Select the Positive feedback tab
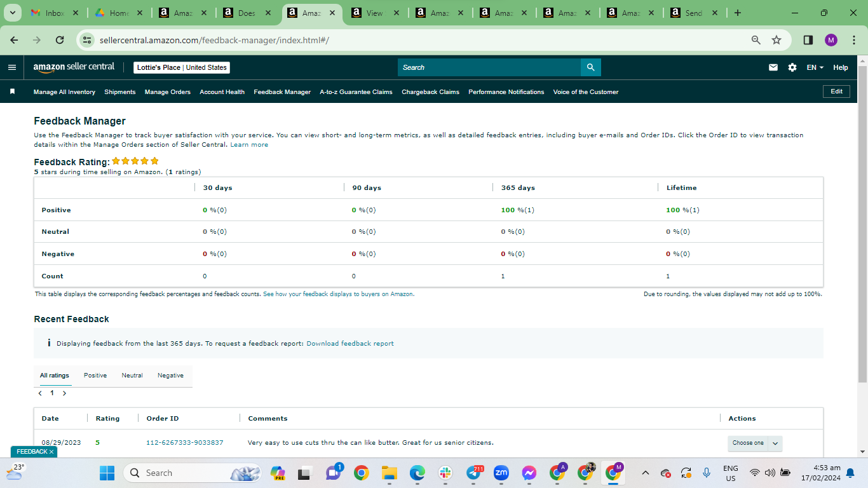The image size is (868, 488). [95, 376]
